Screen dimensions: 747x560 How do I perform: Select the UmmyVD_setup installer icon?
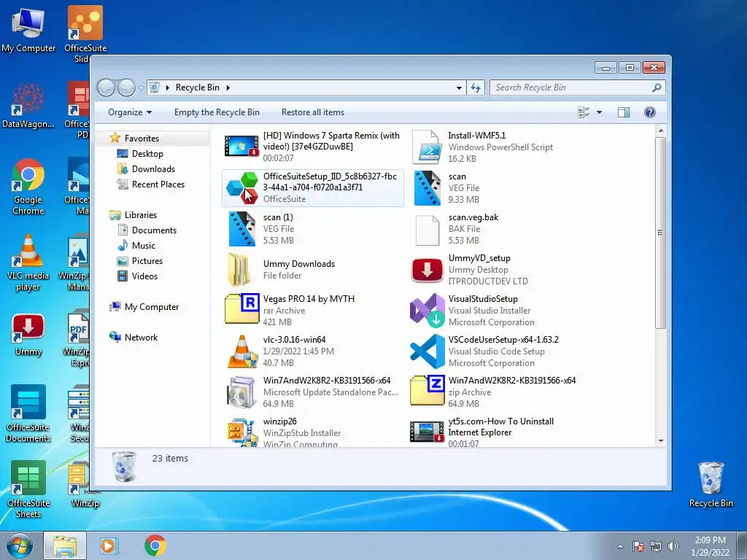click(x=427, y=270)
